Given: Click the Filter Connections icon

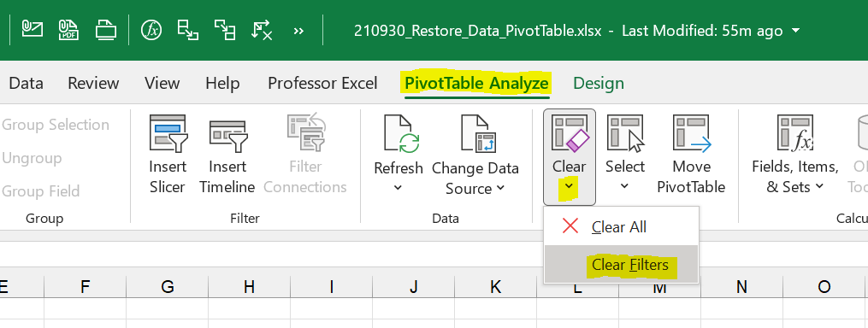Looking at the screenshot, I should click(305, 133).
